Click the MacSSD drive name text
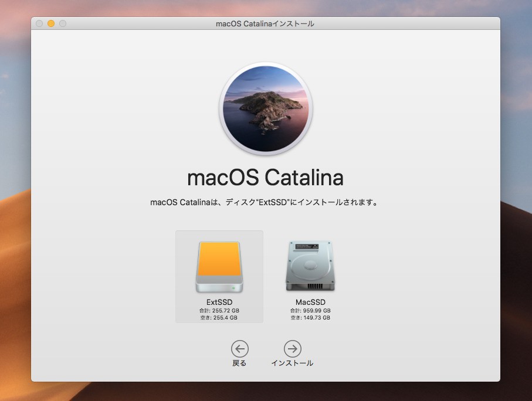Image resolution: width=532 pixels, height=401 pixels. pos(310,302)
